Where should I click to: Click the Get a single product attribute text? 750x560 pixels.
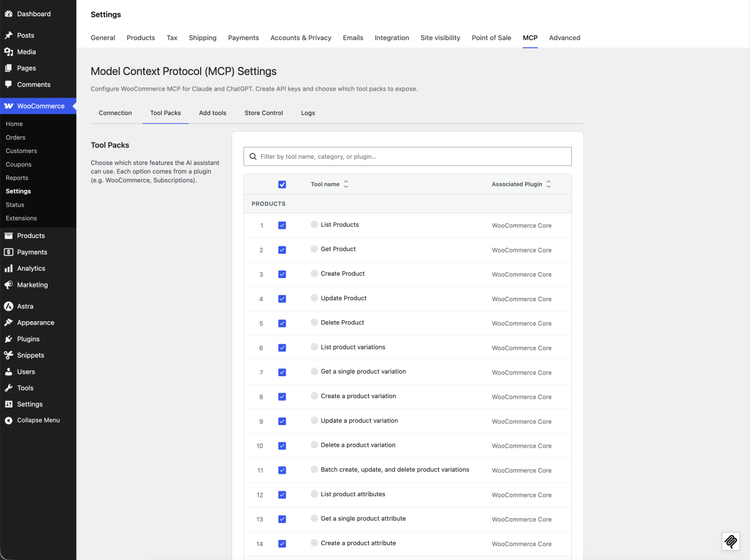(363, 518)
